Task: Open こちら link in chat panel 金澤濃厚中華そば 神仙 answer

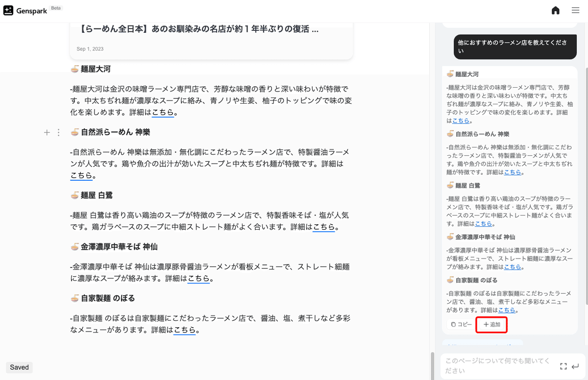Action: pyautogui.click(x=514, y=267)
